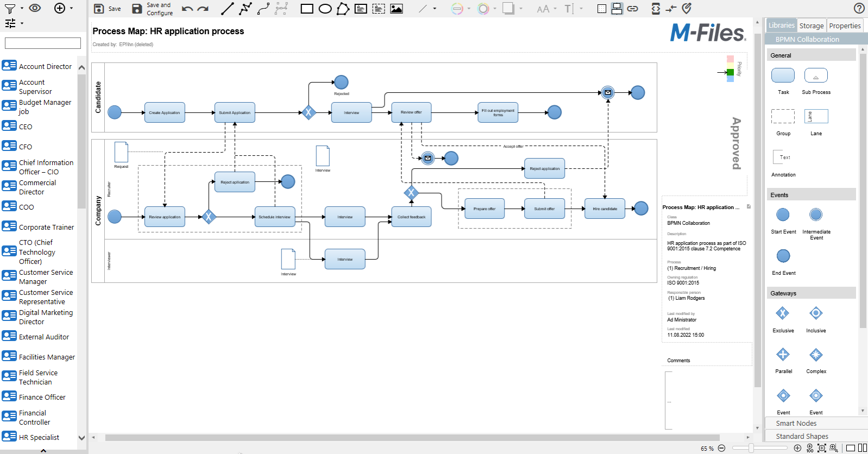
Task: Expand the add (plus) dropdown arrow
Action: [x=71, y=9]
